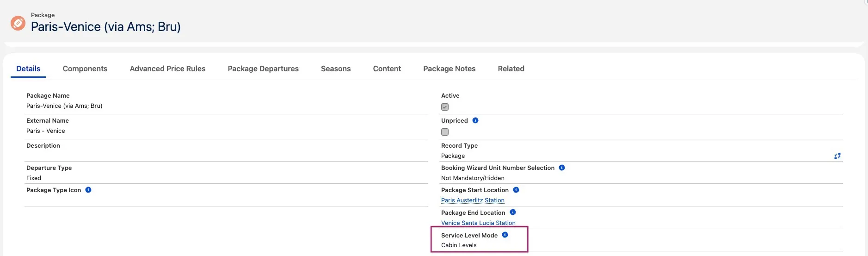Toggle the Unpriced checkbox
Screen dimensions: 868x256
pyautogui.click(x=445, y=132)
